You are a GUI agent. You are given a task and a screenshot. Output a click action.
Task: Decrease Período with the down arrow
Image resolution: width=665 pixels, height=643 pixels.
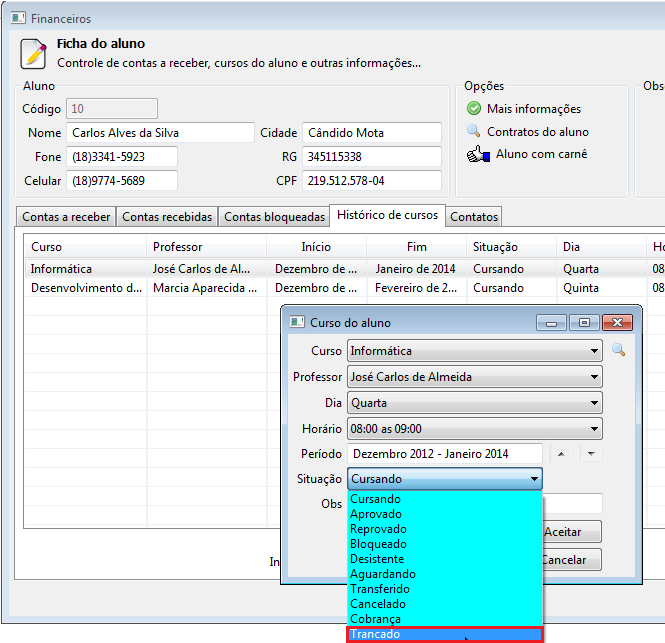pos(591,454)
